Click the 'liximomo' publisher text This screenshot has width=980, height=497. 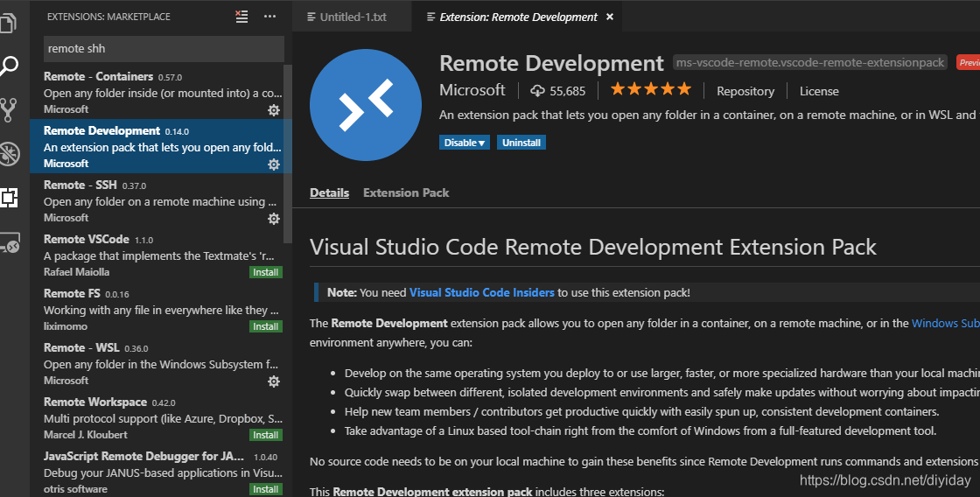66,326
